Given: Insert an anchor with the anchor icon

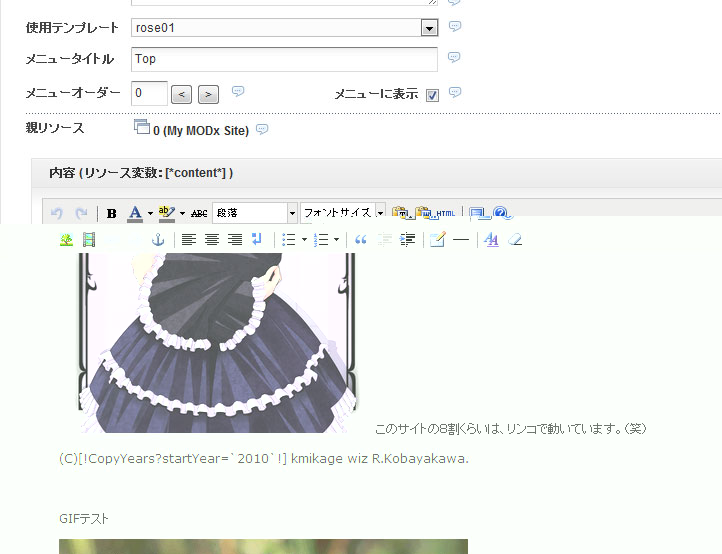Looking at the screenshot, I should pos(157,240).
